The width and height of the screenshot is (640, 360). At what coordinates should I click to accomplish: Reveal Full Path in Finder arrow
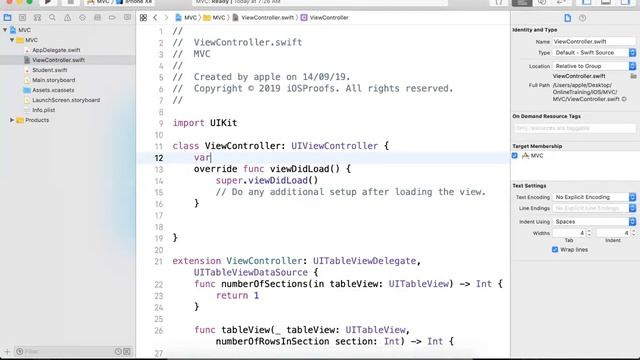[624, 99]
